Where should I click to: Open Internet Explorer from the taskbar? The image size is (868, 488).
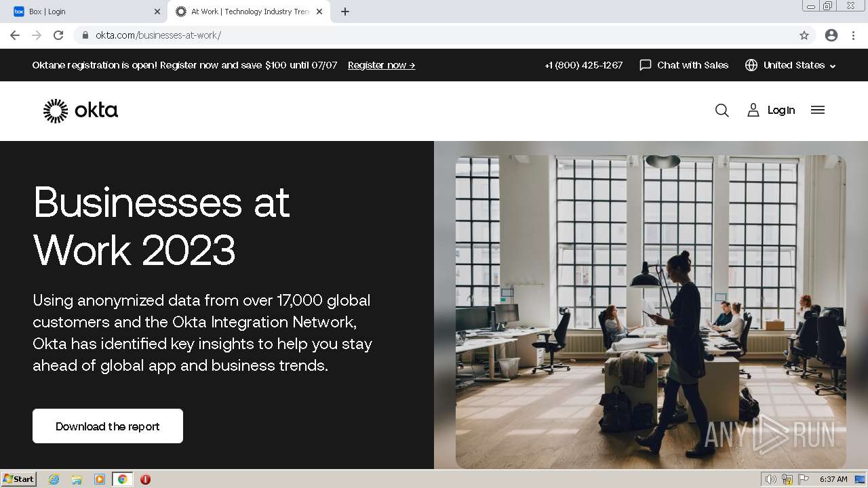tap(54, 479)
